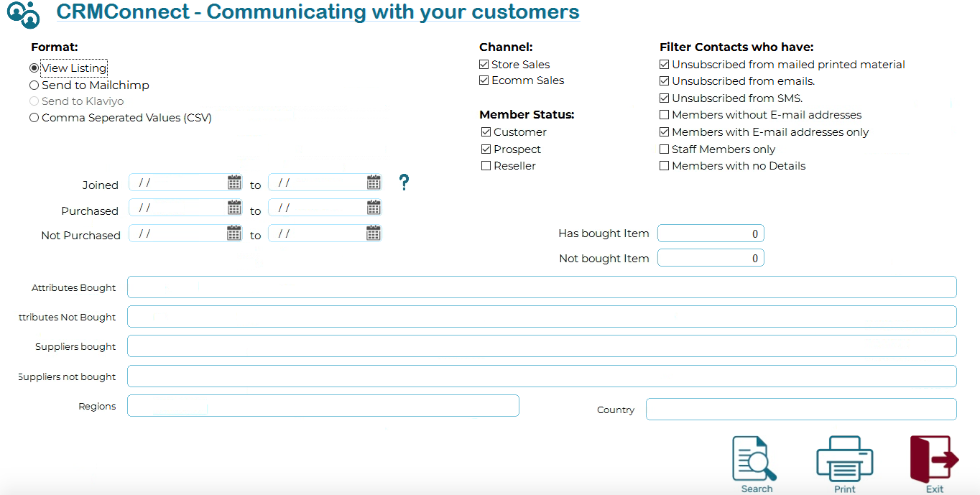Select View Listing format option
The image size is (980, 495).
coord(34,68)
